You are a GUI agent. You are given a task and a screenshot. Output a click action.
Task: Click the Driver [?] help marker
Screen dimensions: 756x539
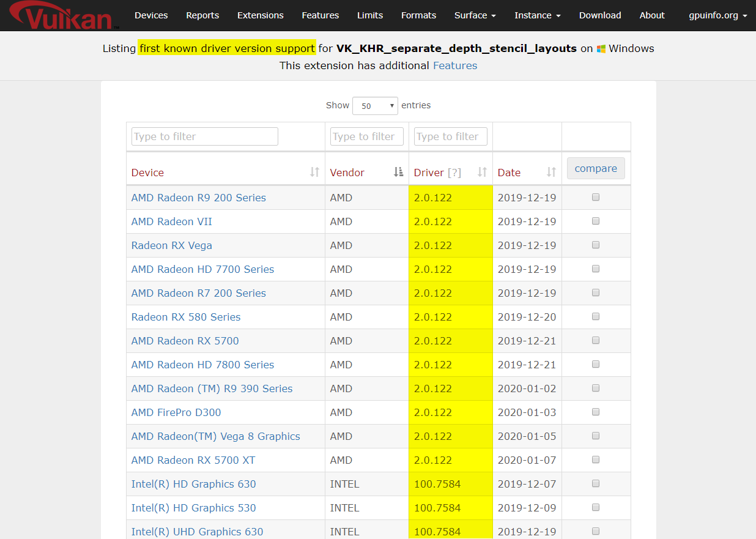(454, 173)
